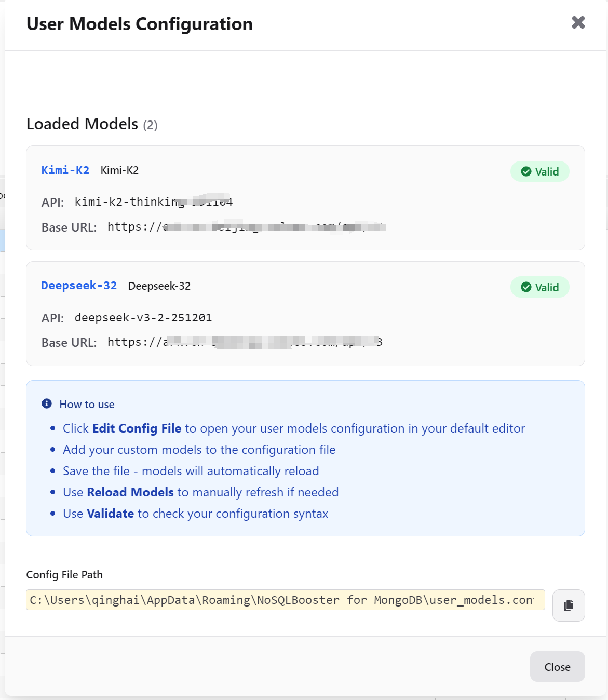Click inside the Config File Path field
Image resolution: width=608 pixels, height=700 pixels.
285,600
